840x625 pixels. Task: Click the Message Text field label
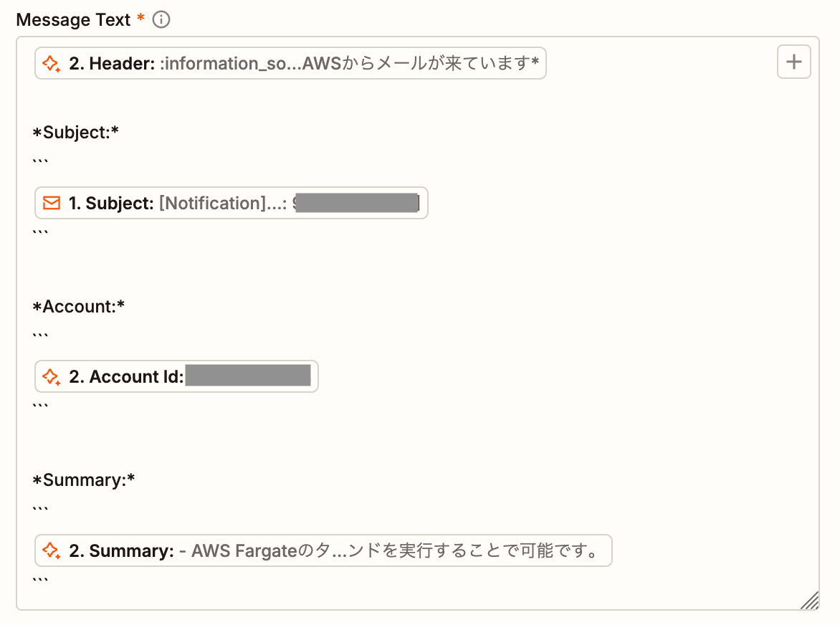click(72, 19)
